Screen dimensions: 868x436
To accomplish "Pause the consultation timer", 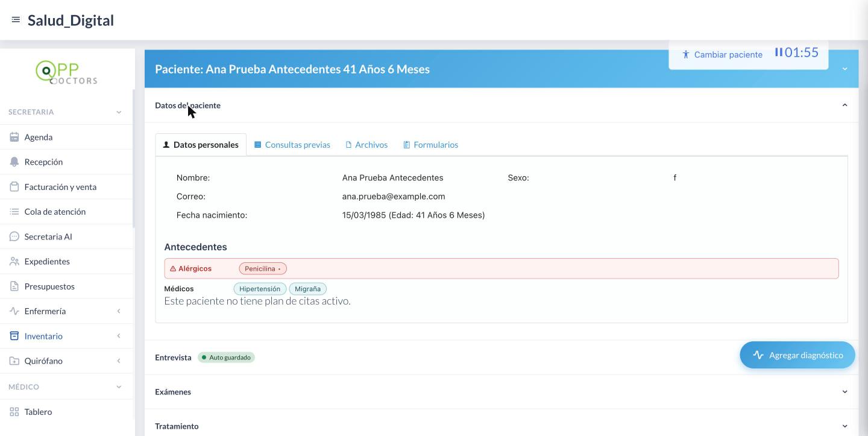I will pos(779,52).
